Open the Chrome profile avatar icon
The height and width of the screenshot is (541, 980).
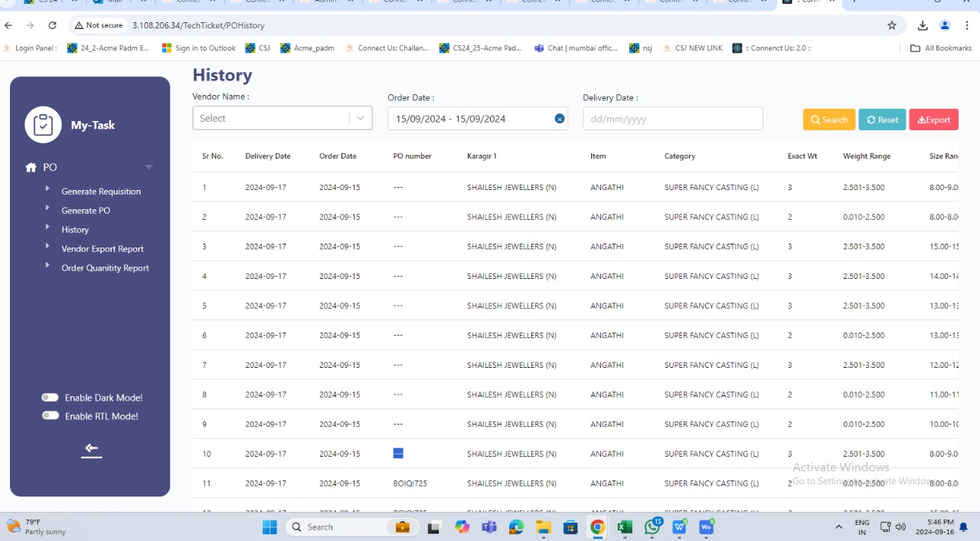(945, 25)
